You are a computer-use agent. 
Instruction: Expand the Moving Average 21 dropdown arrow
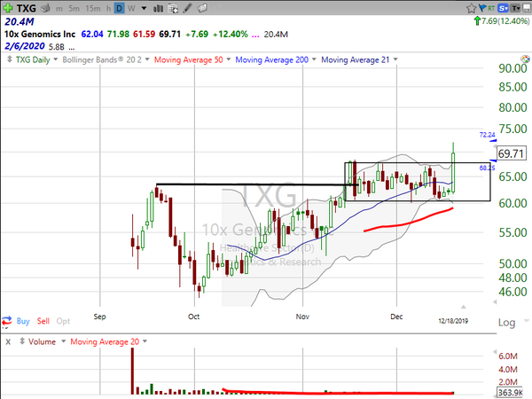point(395,59)
